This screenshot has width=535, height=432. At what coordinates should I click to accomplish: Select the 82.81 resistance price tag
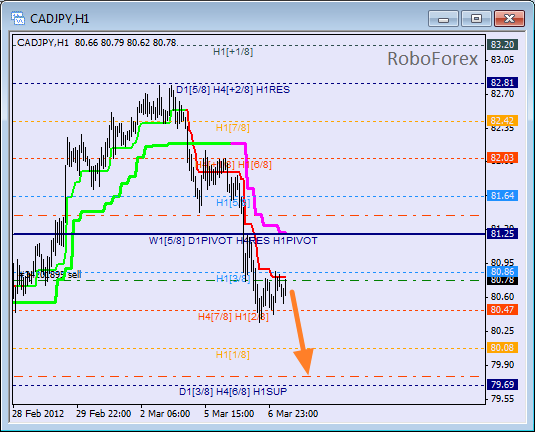502,83
